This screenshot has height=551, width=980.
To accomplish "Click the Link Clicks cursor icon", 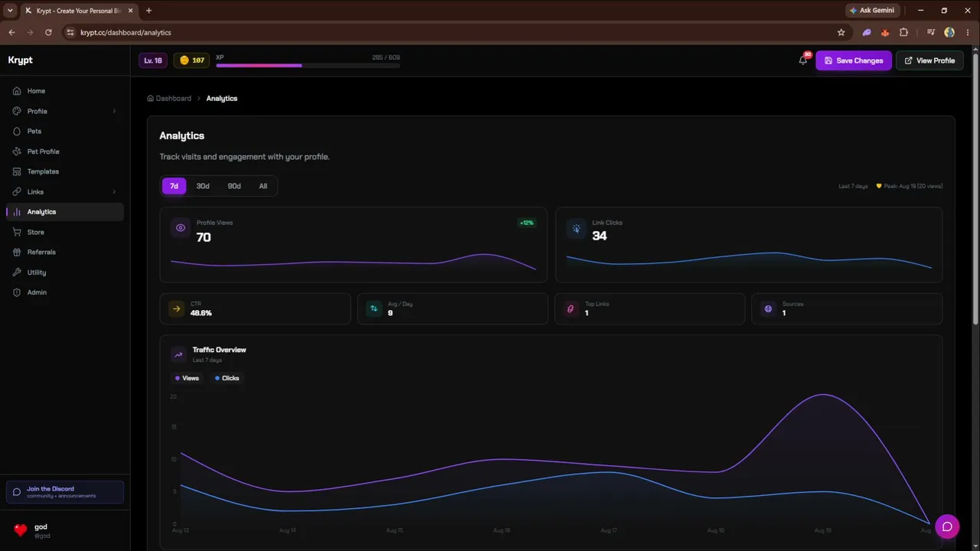I will click(x=576, y=228).
